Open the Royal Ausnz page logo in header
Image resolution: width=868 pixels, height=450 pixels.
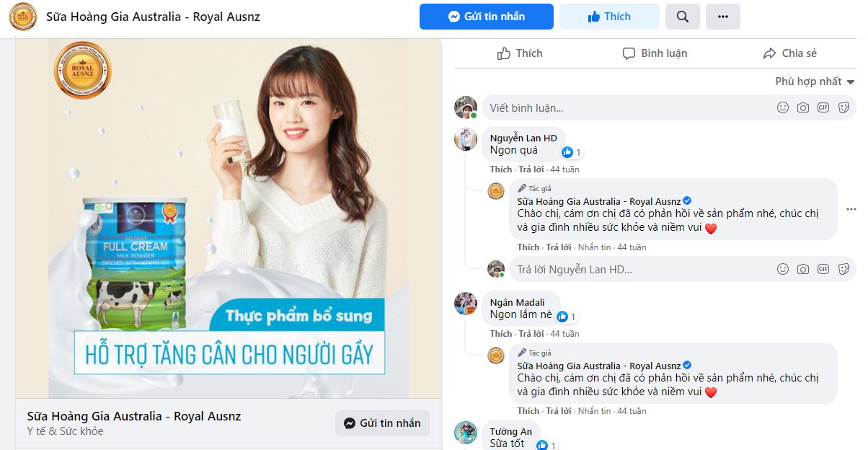click(23, 17)
